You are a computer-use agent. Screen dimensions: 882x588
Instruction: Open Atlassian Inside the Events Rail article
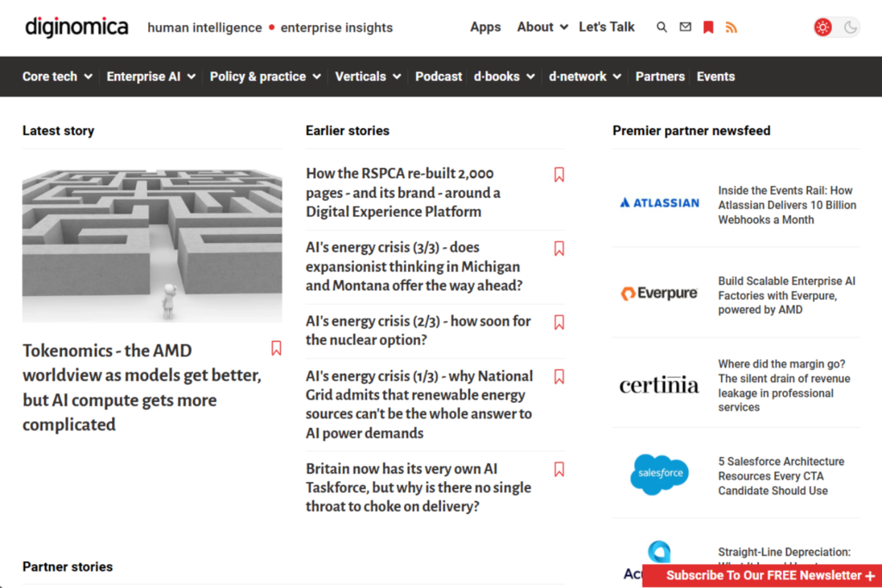click(x=787, y=205)
